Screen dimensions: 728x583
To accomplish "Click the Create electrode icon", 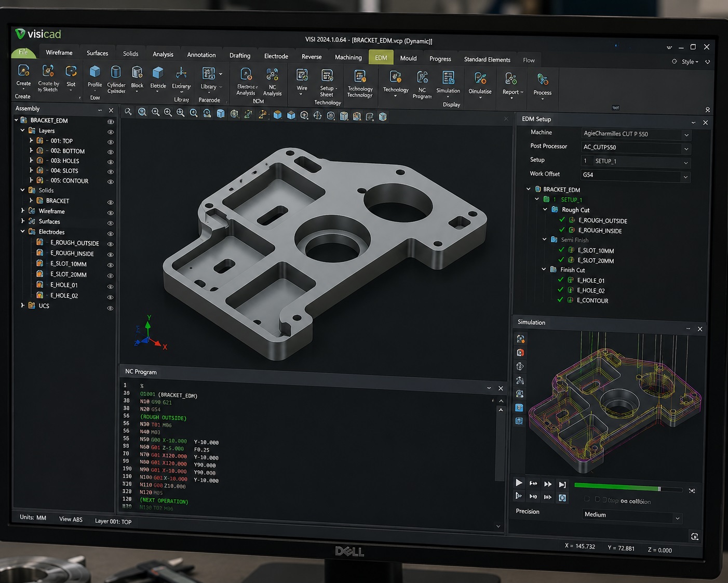I will [x=23, y=71].
